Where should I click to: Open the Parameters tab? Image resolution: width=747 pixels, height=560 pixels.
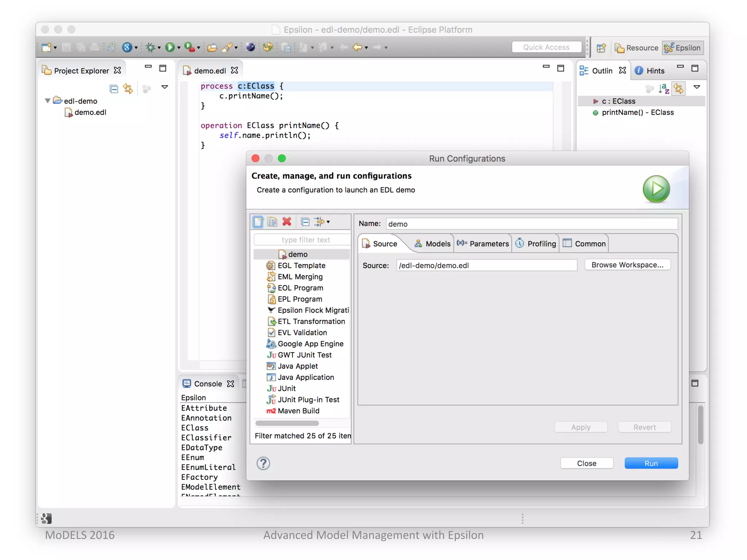(x=483, y=244)
